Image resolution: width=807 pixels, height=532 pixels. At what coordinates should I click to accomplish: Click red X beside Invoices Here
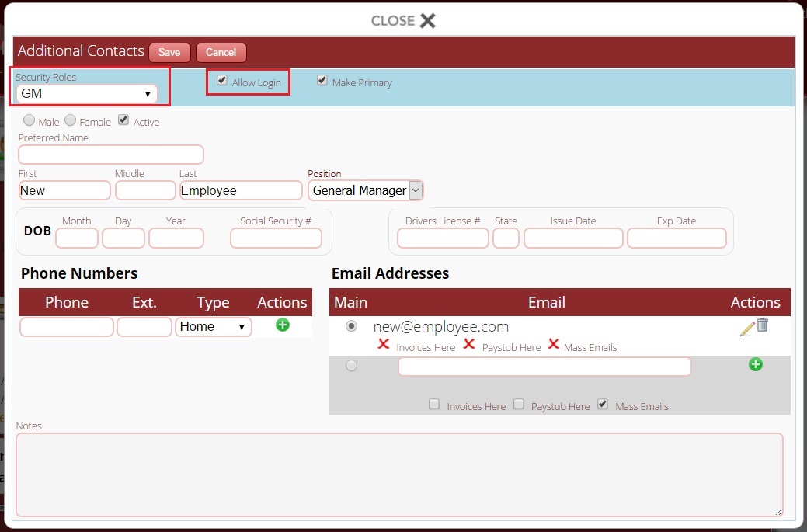(383, 344)
